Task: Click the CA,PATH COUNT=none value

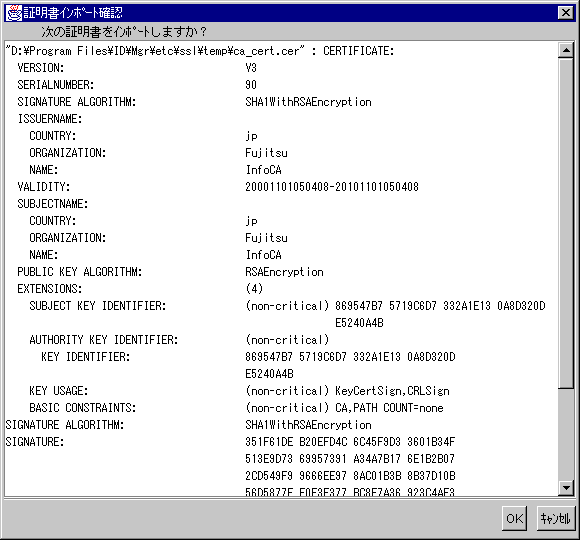Action: point(389,408)
